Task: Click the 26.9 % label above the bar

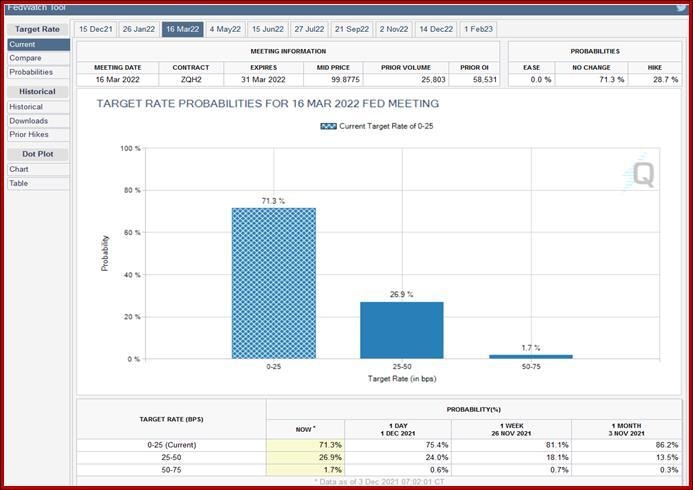Action: tap(402, 294)
